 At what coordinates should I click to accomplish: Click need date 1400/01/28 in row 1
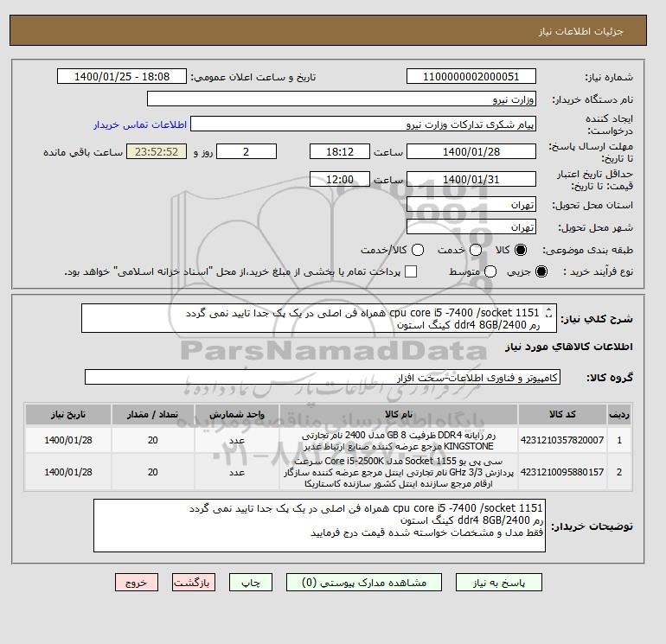tap(68, 440)
